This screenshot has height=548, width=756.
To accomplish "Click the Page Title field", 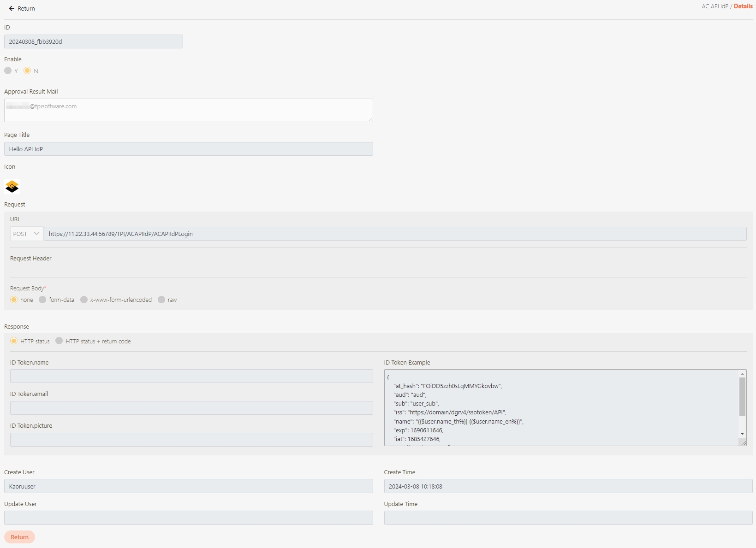I will pos(188,149).
